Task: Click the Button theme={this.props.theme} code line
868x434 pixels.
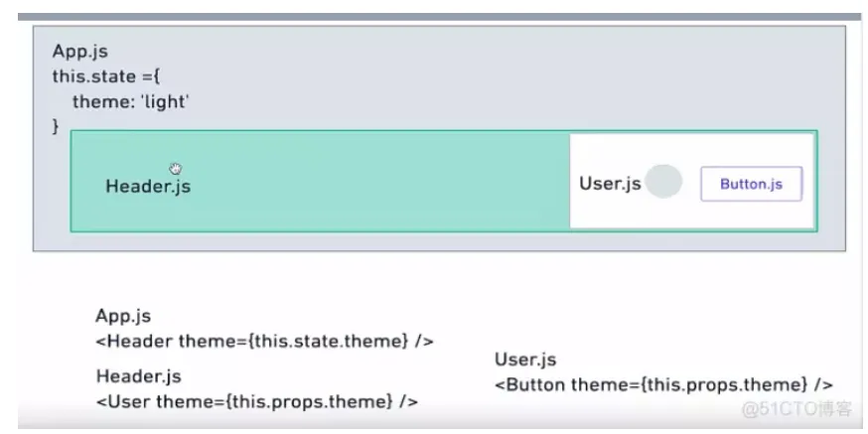Action: click(663, 384)
